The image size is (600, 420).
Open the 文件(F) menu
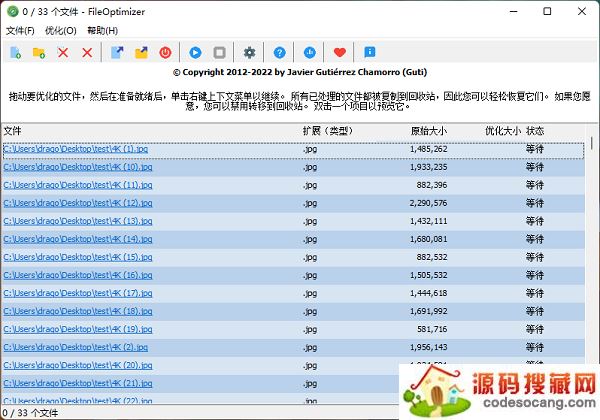pyautogui.click(x=20, y=31)
